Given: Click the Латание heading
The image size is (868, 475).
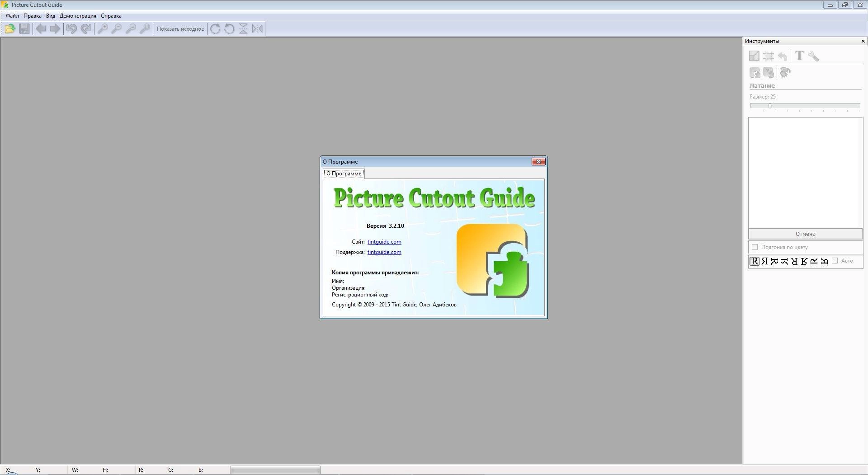Looking at the screenshot, I should click(762, 85).
